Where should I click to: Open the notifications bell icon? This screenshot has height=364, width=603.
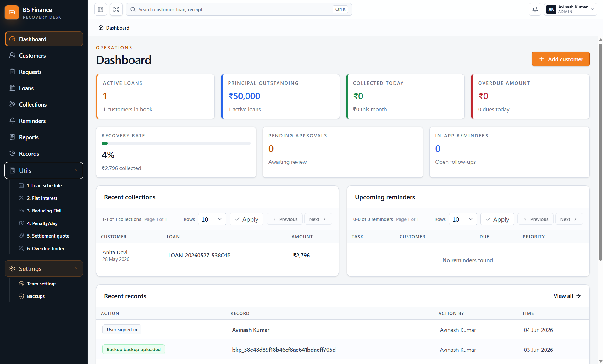[535, 9]
